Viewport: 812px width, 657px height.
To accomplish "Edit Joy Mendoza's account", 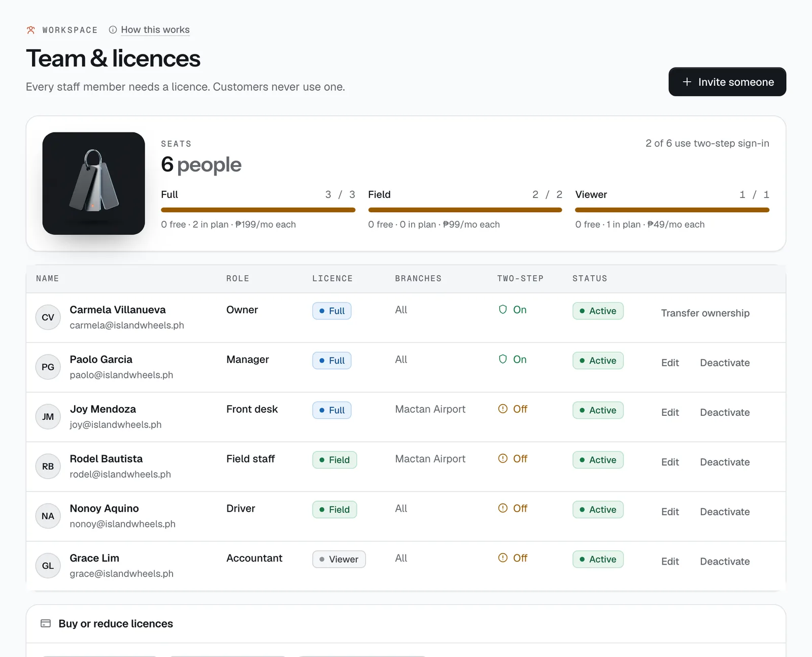I will [x=670, y=413].
